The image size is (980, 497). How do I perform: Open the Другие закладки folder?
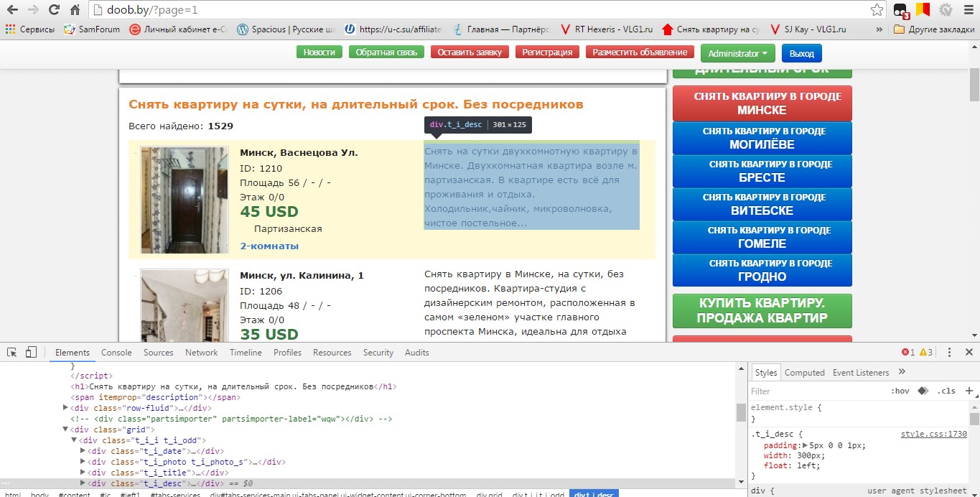[x=933, y=29]
